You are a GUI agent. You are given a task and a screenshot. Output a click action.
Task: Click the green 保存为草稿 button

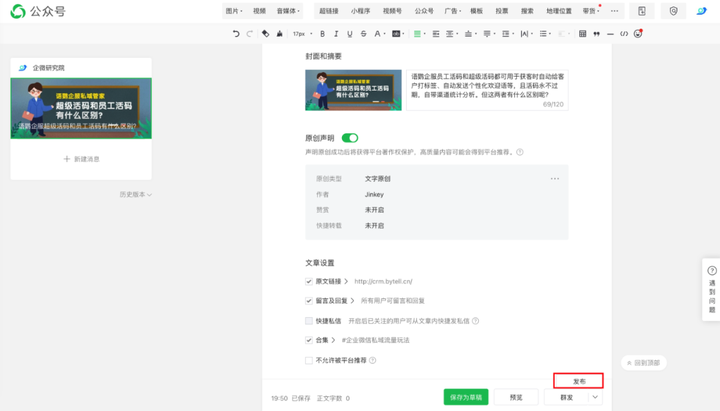tap(465, 397)
